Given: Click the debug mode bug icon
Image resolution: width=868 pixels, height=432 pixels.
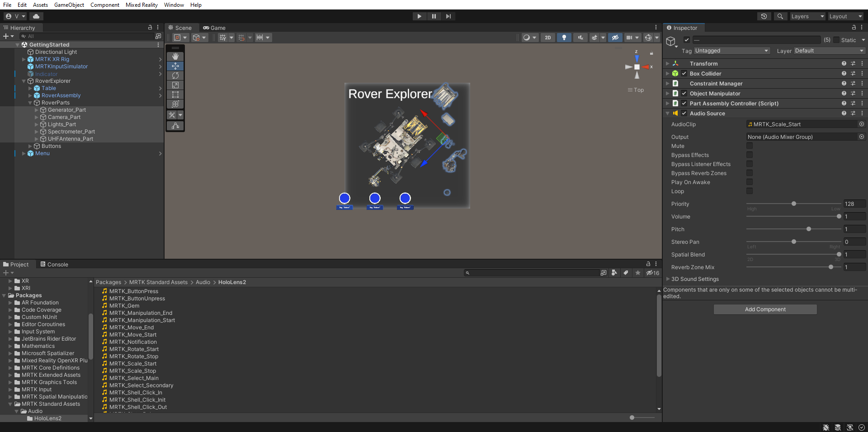Looking at the screenshot, I should point(826,427).
